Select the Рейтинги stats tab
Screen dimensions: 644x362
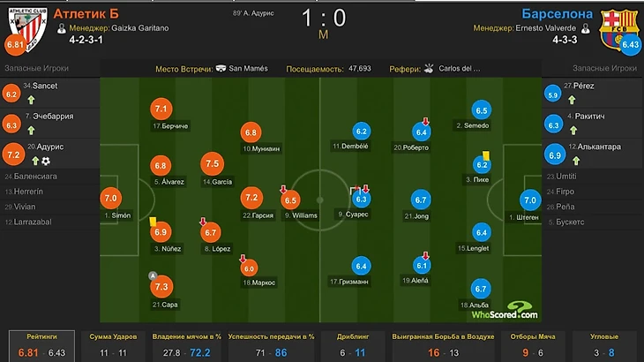pyautogui.click(x=41, y=345)
